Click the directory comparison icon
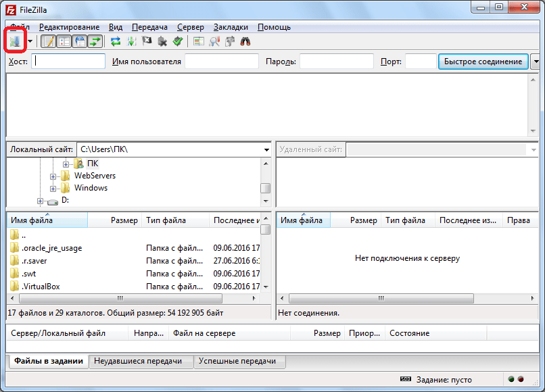The width and height of the screenshot is (545, 392). click(214, 41)
